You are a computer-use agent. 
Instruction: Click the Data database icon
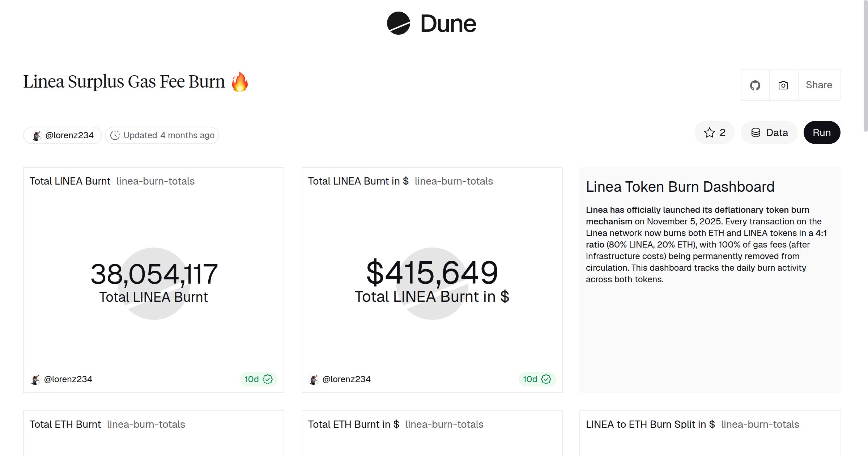[x=757, y=132]
